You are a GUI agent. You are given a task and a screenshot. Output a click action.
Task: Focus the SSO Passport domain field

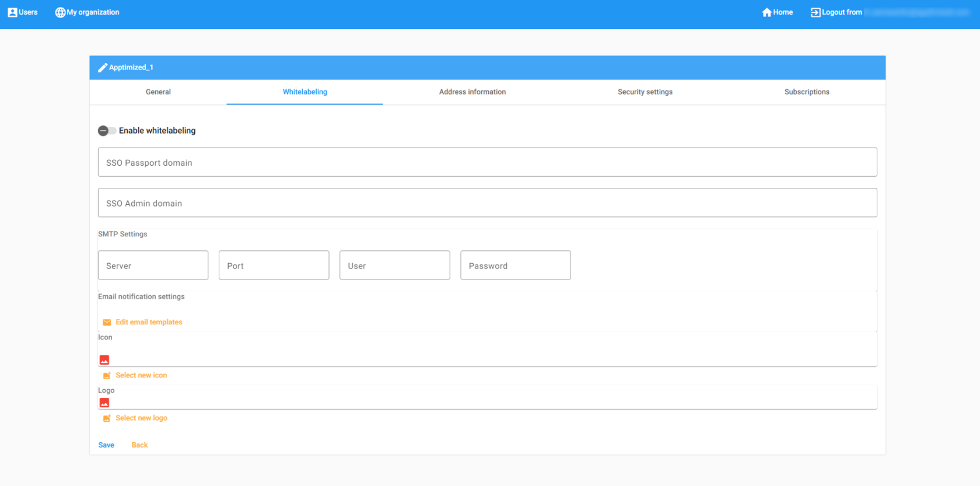tap(487, 162)
